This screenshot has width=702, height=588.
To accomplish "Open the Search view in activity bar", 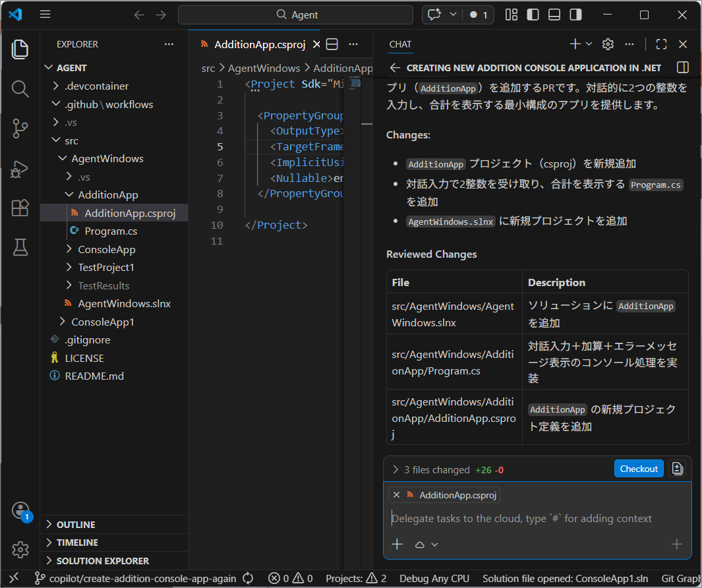I will coord(20,89).
